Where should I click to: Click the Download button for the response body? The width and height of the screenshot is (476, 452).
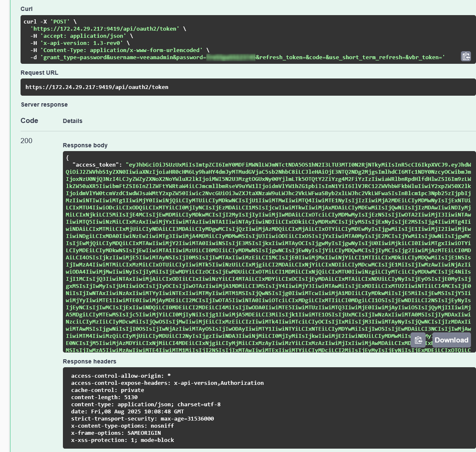(452, 340)
